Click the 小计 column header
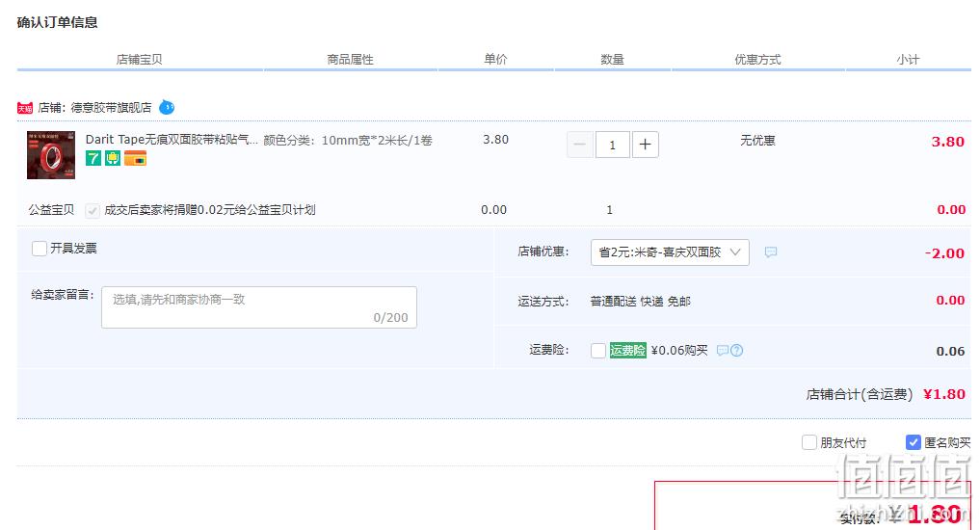 pyautogui.click(x=908, y=60)
